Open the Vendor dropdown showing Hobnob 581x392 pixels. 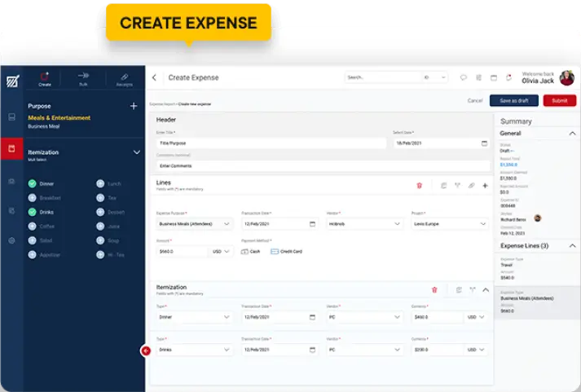(364, 224)
